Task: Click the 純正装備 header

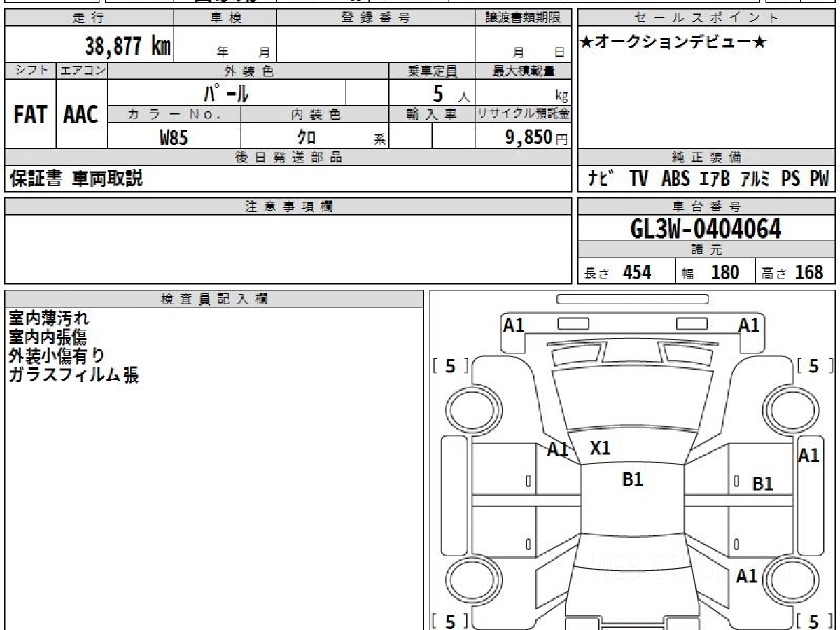Action: (707, 157)
